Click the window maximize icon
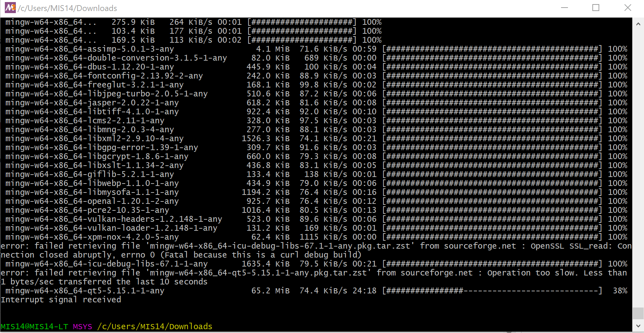 [x=596, y=8]
